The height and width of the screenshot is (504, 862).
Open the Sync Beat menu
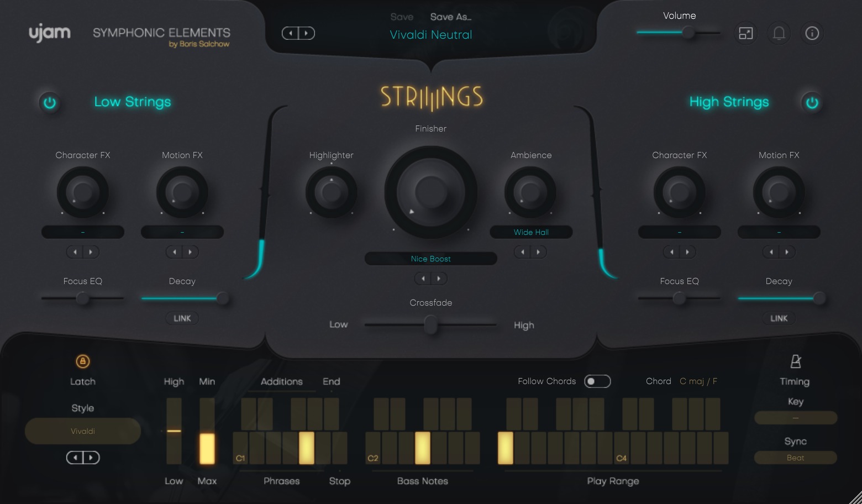[x=795, y=458]
